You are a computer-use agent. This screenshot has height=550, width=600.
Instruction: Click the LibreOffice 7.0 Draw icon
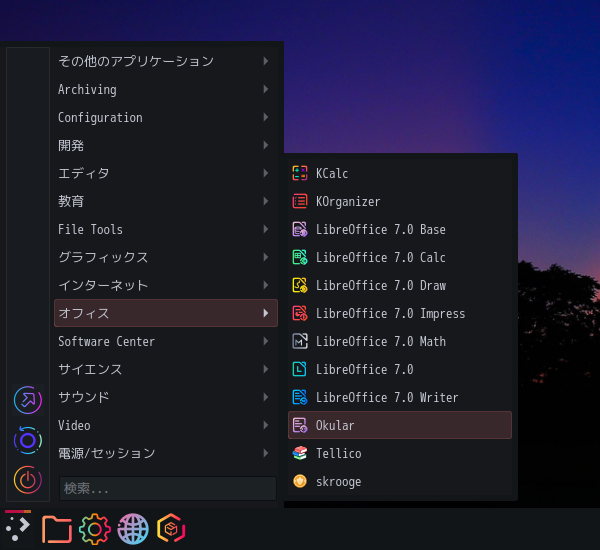coord(300,285)
